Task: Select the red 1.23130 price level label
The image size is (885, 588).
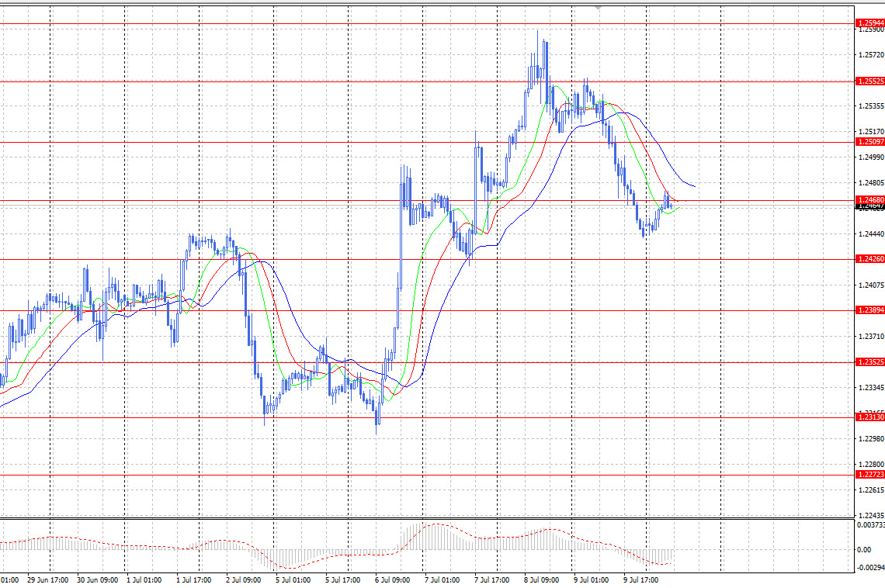Action: click(x=870, y=417)
